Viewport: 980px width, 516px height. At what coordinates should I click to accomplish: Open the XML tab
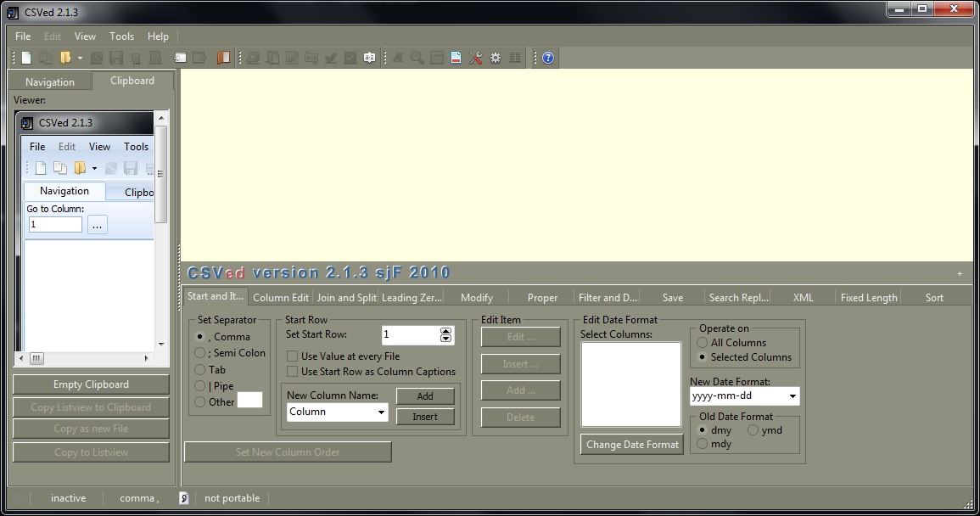(x=804, y=298)
